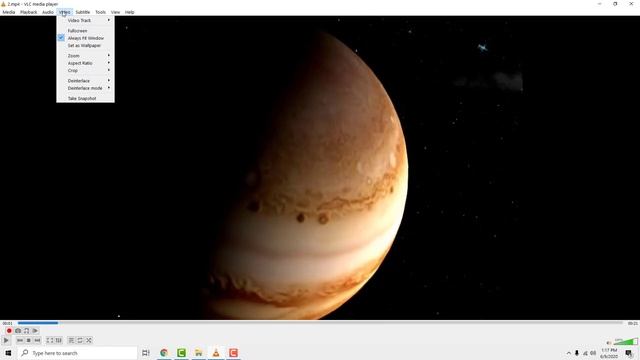Open the Media menu
Screen dimensions: 640x360
[x=9, y=12]
